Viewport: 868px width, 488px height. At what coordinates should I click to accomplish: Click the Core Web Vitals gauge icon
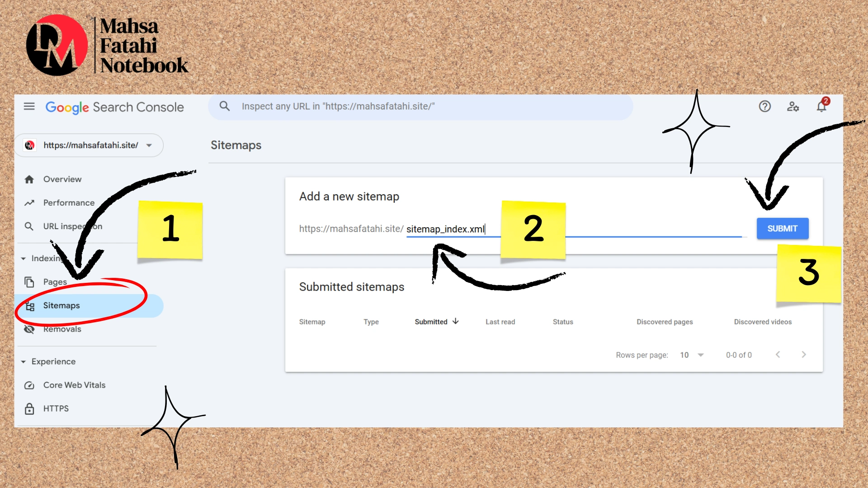coord(29,385)
